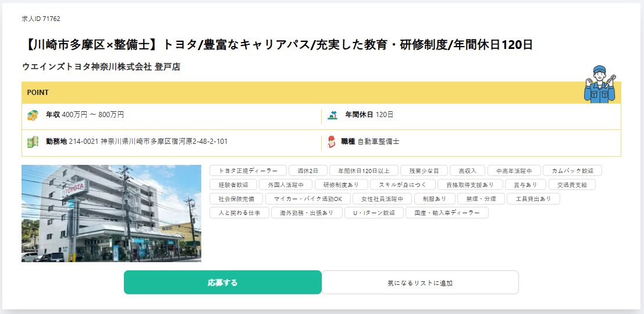Viewport: 644px width, 314px height.
Task: Select the マイカー・バイク通勤OK tag
Action: pyautogui.click(x=308, y=199)
